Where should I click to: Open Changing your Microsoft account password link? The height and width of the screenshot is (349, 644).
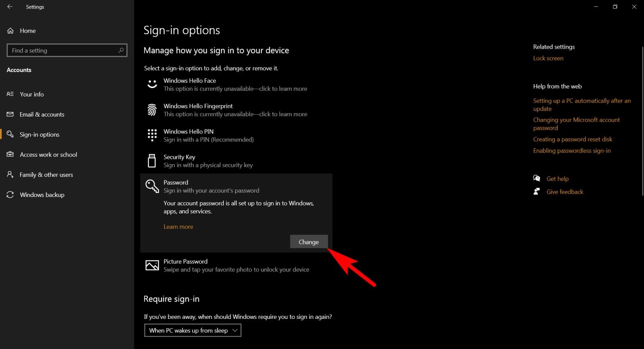tap(576, 124)
